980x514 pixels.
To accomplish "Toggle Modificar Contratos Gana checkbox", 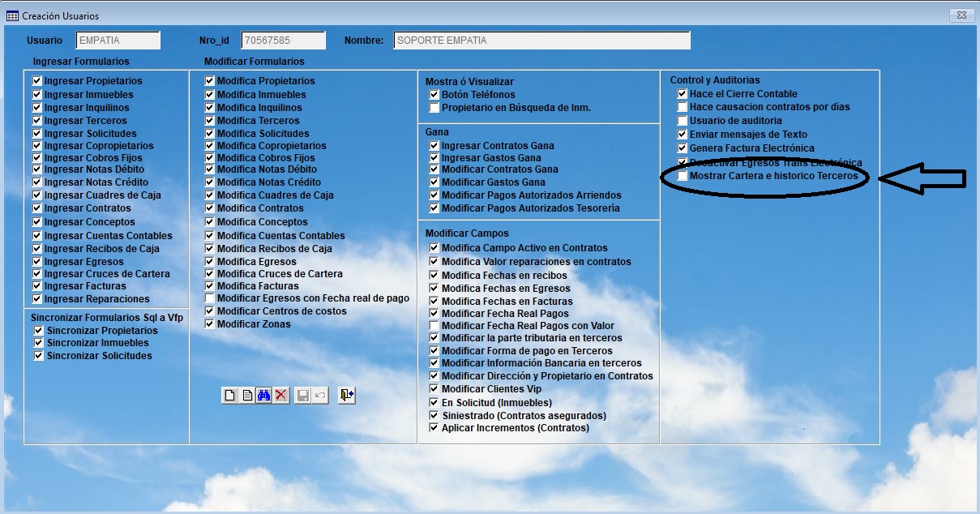I will pos(434,170).
